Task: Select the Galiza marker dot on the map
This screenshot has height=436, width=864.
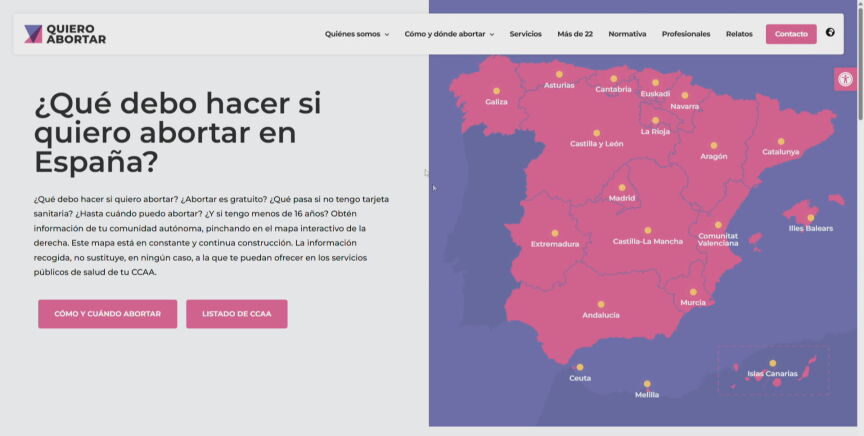Action: [x=496, y=91]
